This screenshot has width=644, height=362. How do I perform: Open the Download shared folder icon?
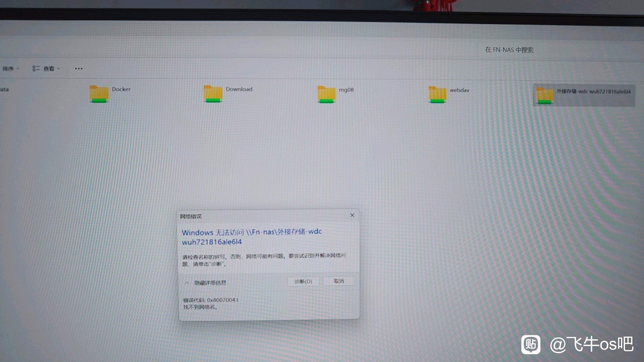[213, 94]
